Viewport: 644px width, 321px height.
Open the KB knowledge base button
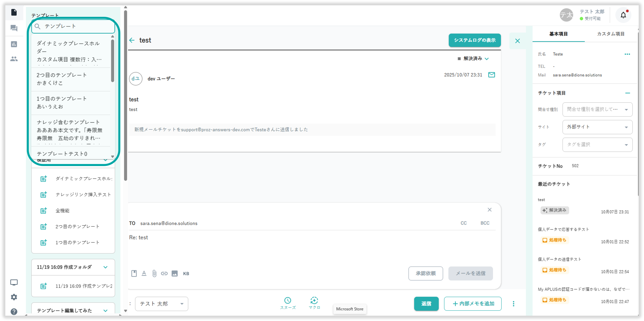186,274
